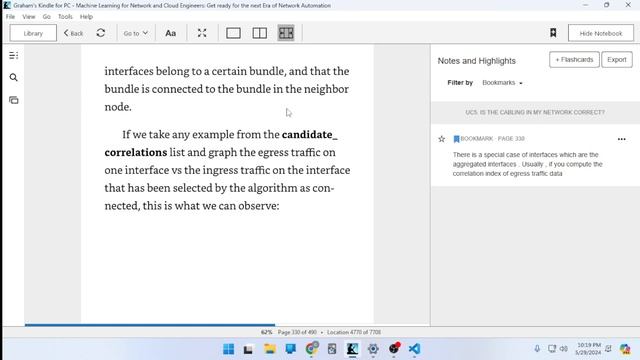Click Hide Notebook button
The width and height of the screenshot is (640, 360).
601,33
